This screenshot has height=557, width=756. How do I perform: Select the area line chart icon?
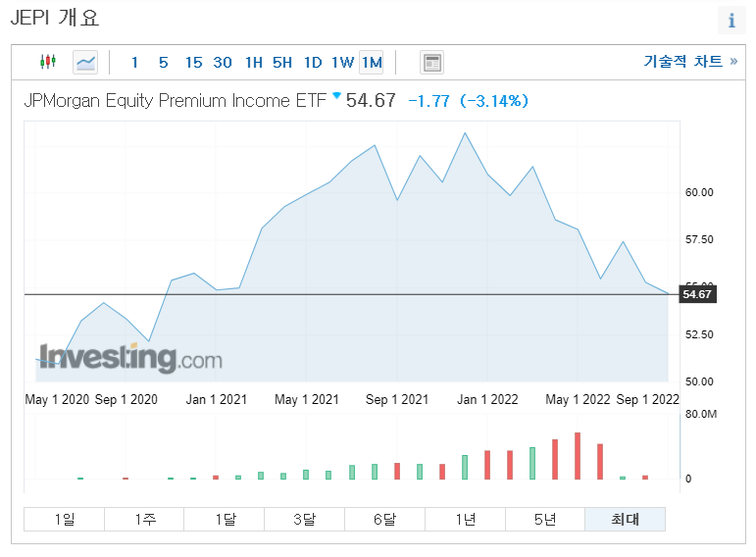point(85,62)
